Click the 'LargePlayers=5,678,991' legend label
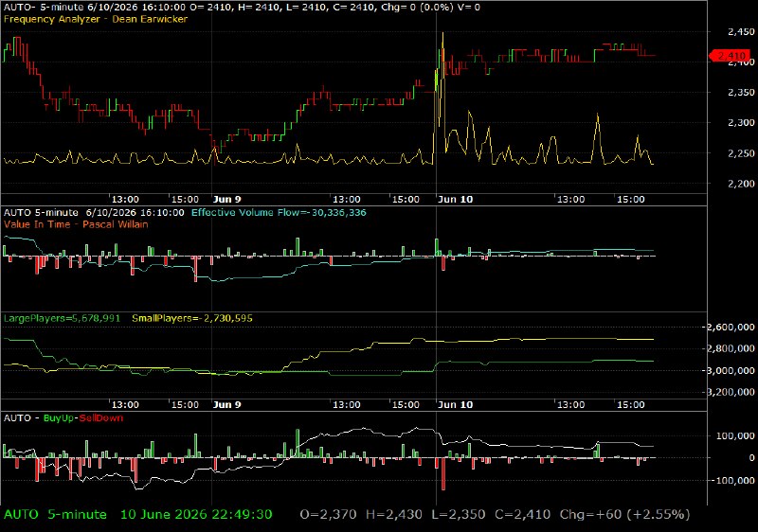The width and height of the screenshot is (758, 532). [62, 318]
